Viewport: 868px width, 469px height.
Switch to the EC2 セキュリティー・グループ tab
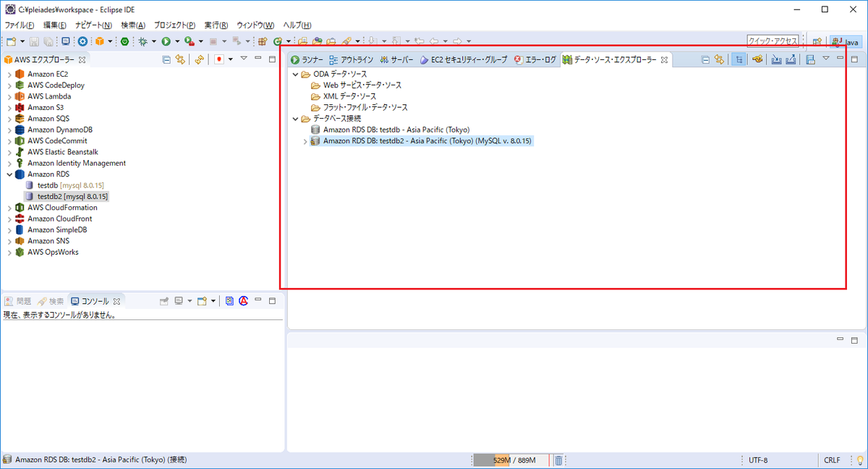(x=464, y=60)
